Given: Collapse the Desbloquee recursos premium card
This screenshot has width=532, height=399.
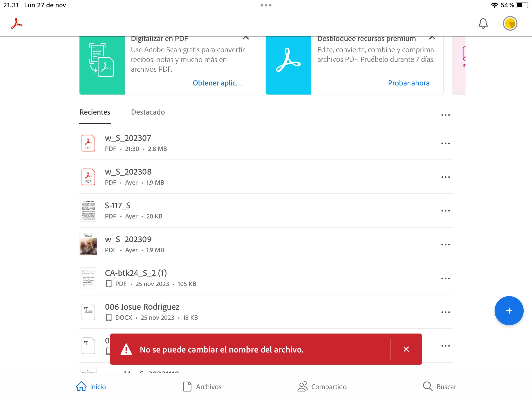Looking at the screenshot, I should (432, 38).
